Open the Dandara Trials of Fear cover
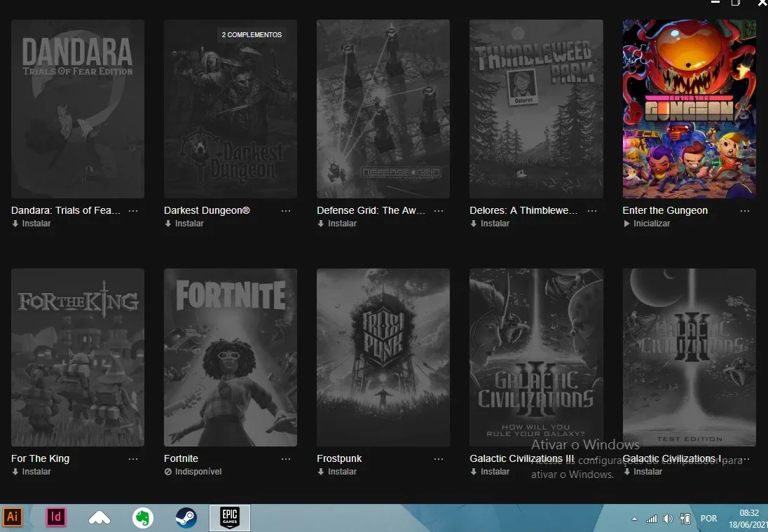The height and width of the screenshot is (532, 768). pyautogui.click(x=77, y=109)
